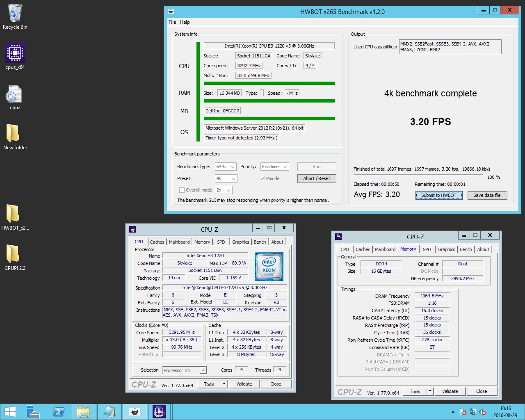Click Close in CPU-Z Memory window

482,391
